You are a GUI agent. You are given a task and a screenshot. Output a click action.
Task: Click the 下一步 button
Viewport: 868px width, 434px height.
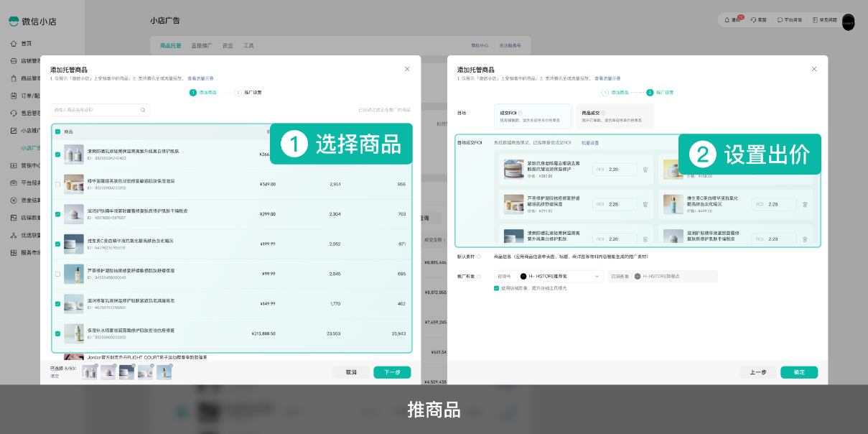(x=392, y=372)
